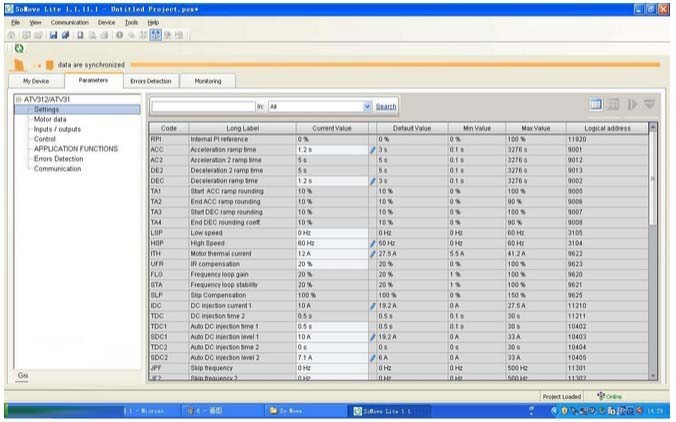Screen dimensions: 676x422
Task: Open the Device menu
Action: (106, 22)
